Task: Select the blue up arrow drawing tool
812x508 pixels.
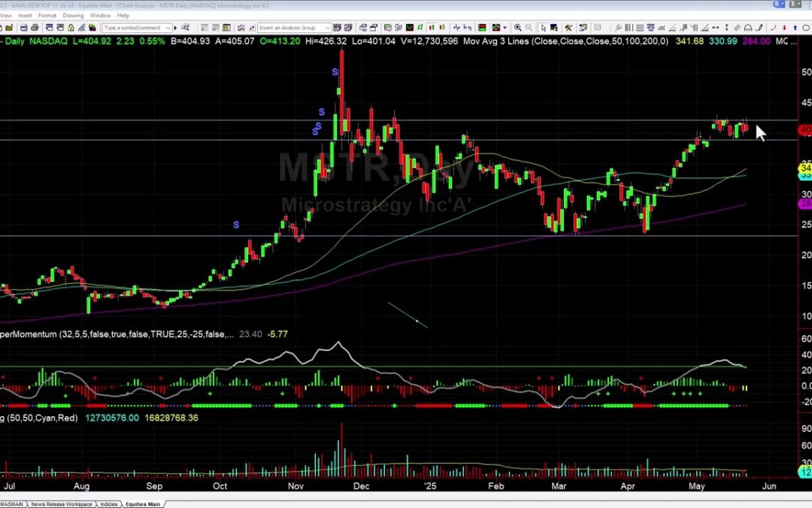Action: click(x=795, y=28)
